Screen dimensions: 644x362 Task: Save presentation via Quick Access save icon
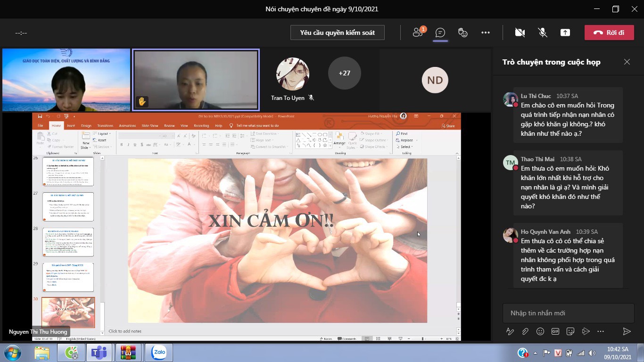pyautogui.click(x=40, y=116)
